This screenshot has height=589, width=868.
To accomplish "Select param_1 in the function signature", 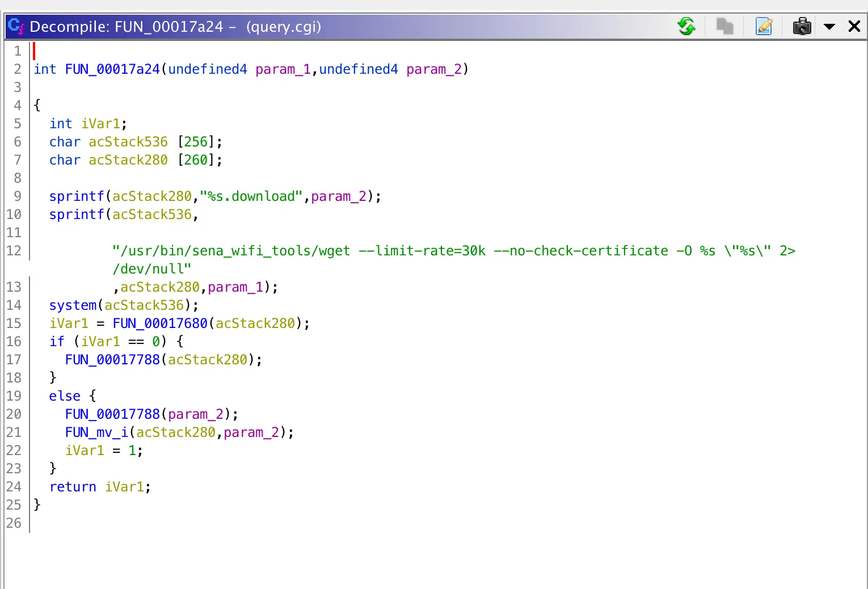I will pos(283,69).
